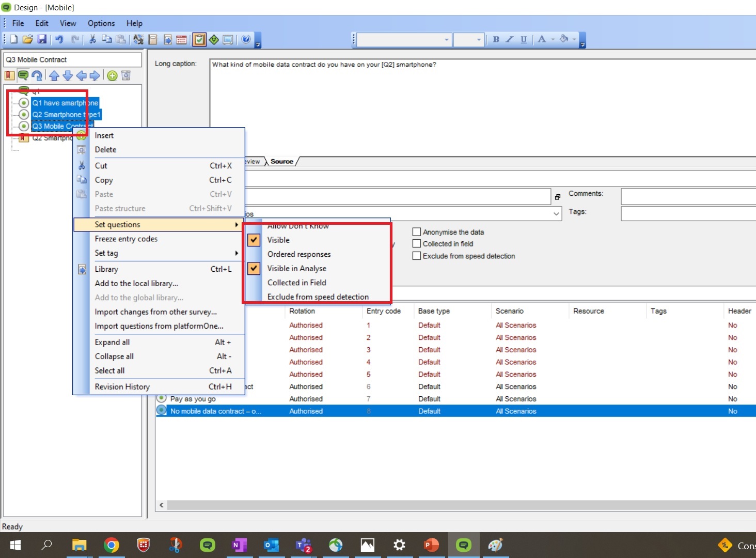Open the fill bucket color dropdown arrow
Viewport: 756px width, 558px height.
click(x=574, y=39)
